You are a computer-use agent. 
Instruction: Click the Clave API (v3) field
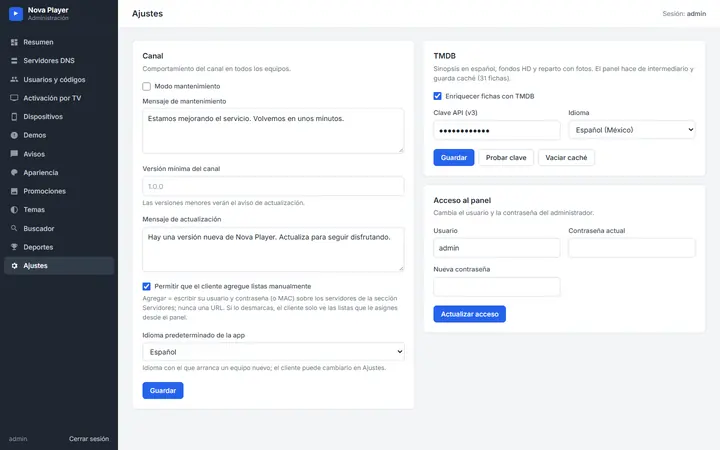[496, 130]
